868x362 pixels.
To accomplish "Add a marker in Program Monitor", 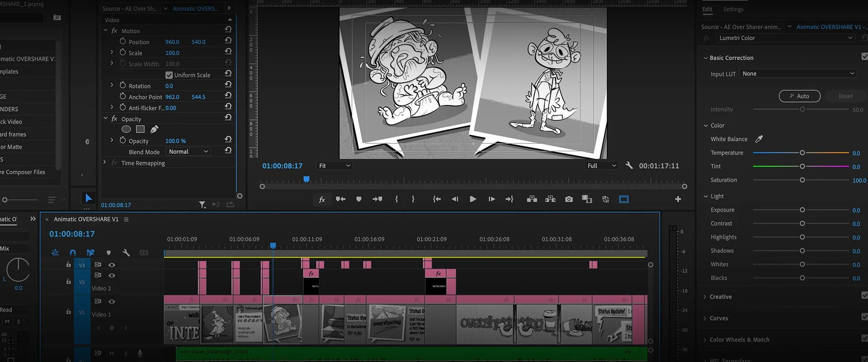I will (x=359, y=199).
